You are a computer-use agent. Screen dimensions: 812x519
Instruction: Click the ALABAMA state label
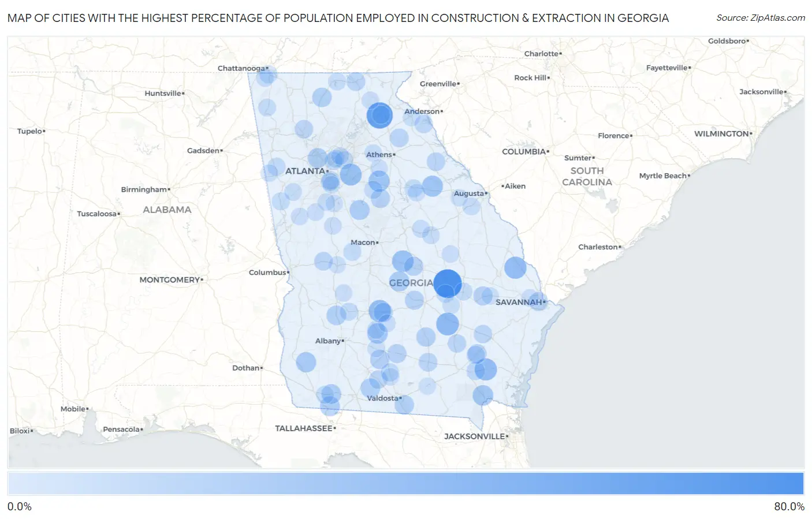click(x=167, y=210)
